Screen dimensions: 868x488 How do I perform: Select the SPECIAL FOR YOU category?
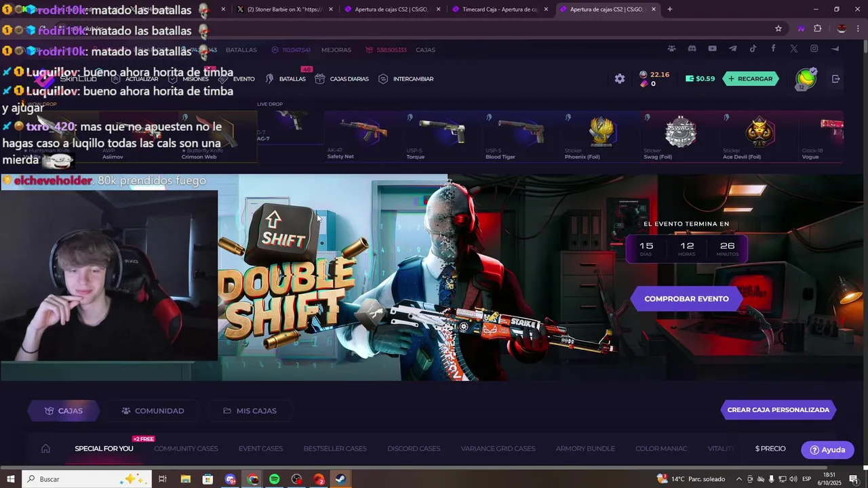coord(104,449)
